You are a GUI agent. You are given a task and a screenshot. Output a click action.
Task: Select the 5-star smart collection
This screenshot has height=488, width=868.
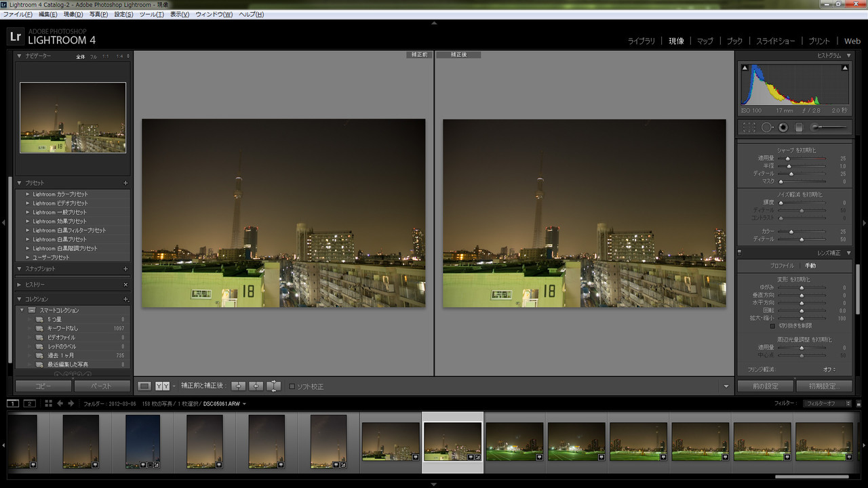tap(54, 319)
